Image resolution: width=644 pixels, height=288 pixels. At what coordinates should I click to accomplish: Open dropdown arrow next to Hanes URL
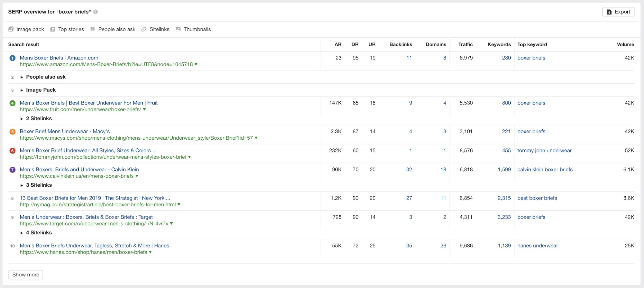150,252
